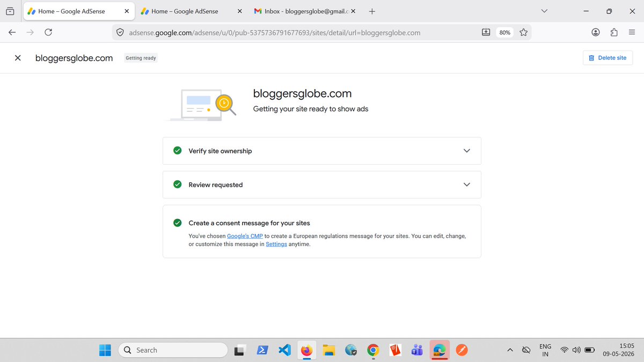The image size is (644, 362).
Task: Open the volume speaker tray icon
Action: 576,350
